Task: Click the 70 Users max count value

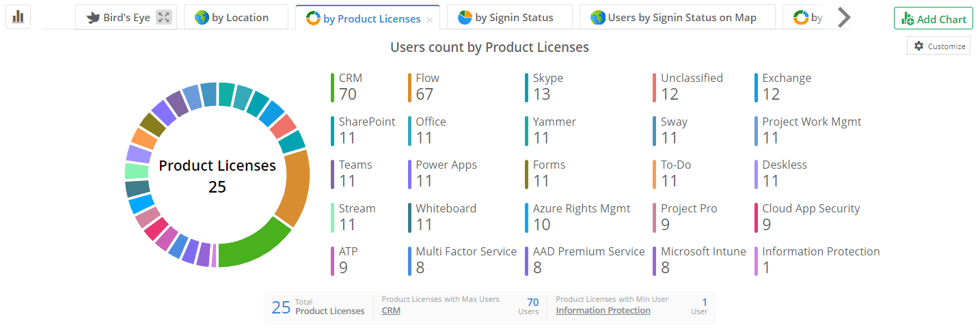Action: tap(528, 307)
